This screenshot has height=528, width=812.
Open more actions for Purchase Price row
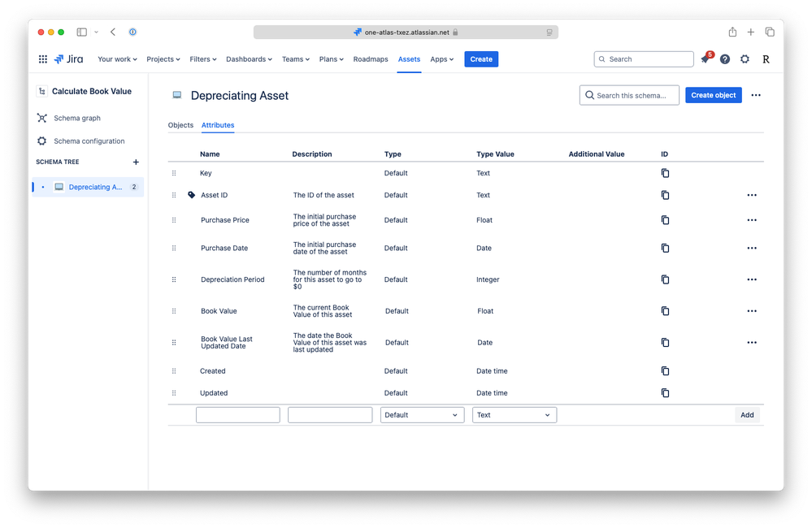point(752,220)
